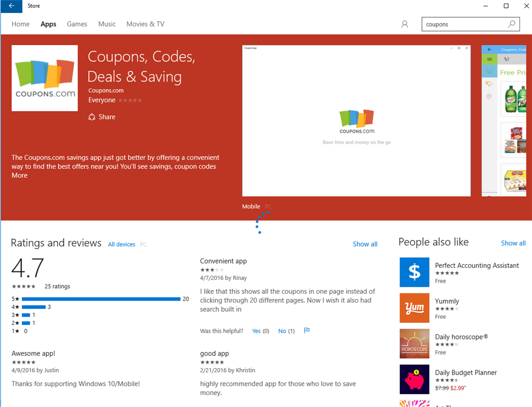Image resolution: width=532 pixels, height=407 pixels.
Task: Open Daily horoscope title
Action: coord(461,337)
